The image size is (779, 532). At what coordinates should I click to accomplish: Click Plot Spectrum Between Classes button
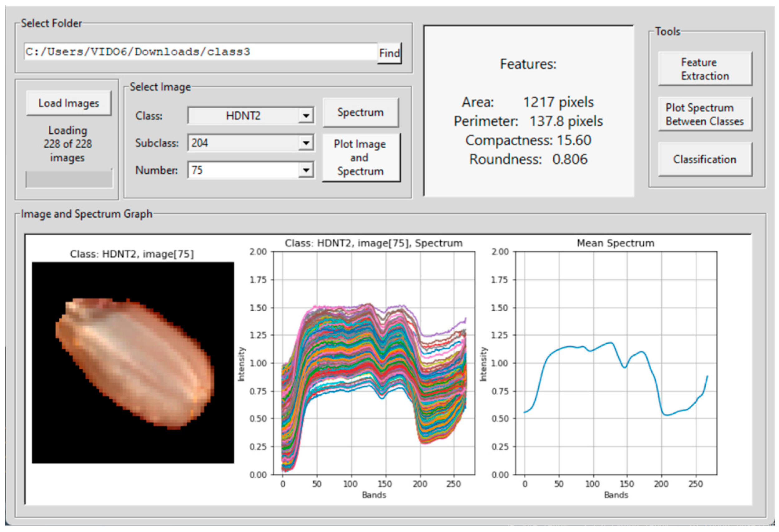[705, 114]
